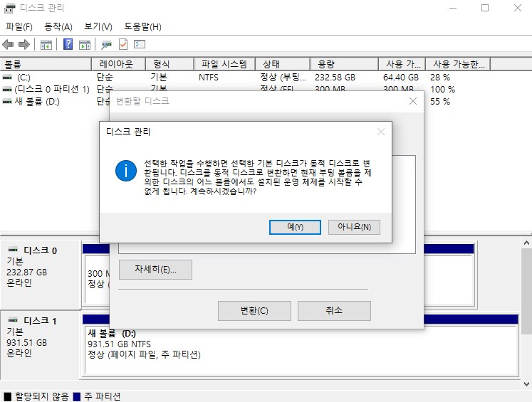Close the 디스크 관리 confirmation dialog
The width and height of the screenshot is (532, 402).
[x=381, y=132]
